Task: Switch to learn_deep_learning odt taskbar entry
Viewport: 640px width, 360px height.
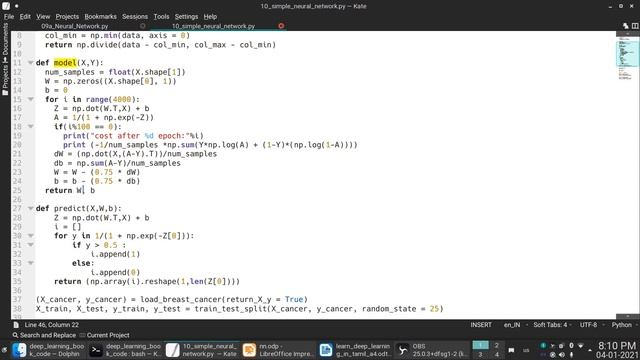Action: pos(355,350)
